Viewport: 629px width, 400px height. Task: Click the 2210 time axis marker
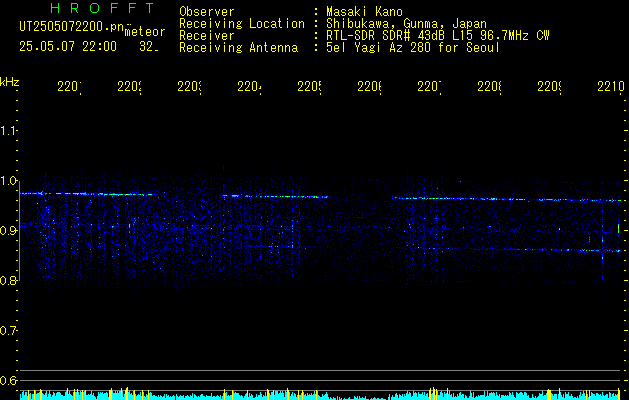pyautogui.click(x=611, y=86)
